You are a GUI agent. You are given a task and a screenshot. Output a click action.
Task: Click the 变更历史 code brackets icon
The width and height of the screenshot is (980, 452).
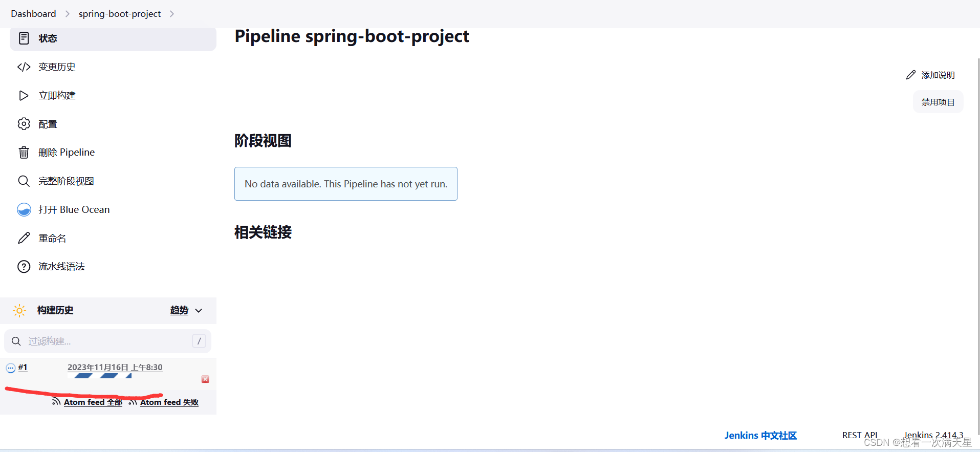(x=24, y=67)
